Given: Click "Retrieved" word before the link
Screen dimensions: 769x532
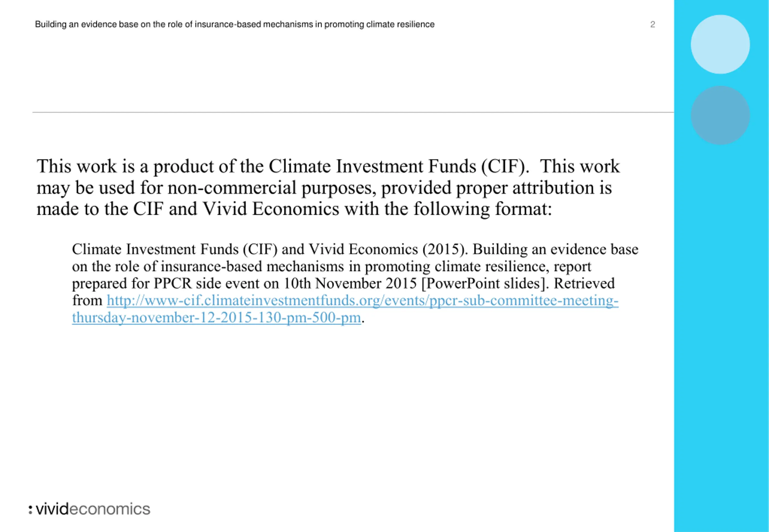Looking at the screenshot, I should coord(584,283).
